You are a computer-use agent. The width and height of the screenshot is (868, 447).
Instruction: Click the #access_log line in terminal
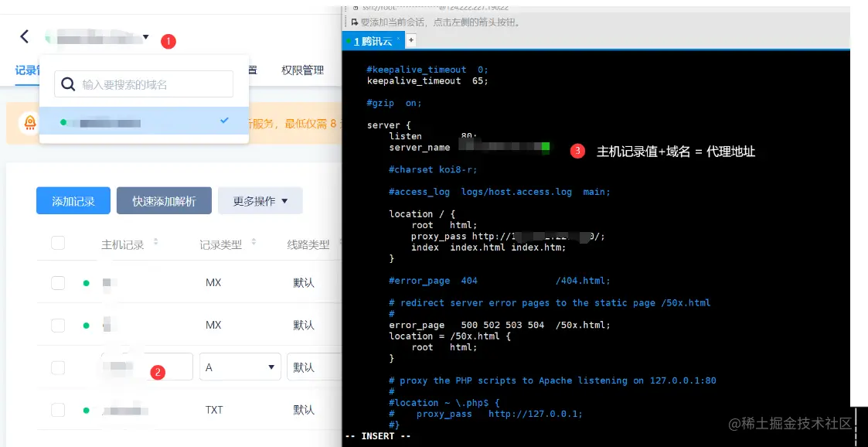(x=500, y=192)
